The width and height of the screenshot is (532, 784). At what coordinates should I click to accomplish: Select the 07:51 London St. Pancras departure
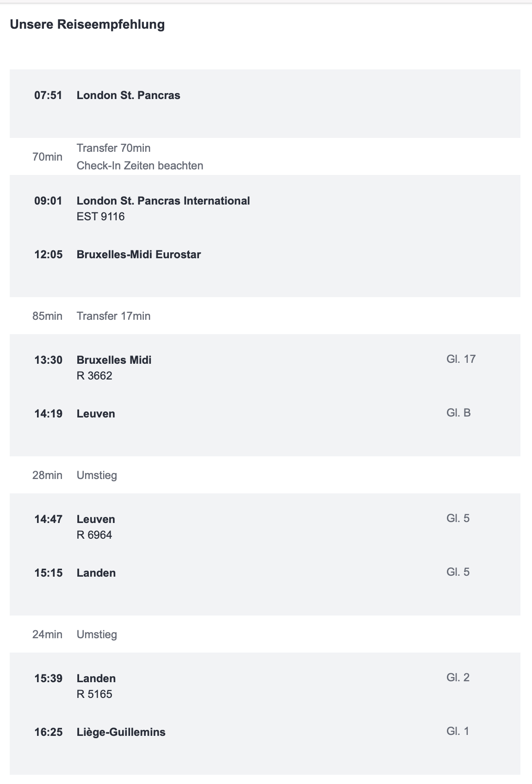pos(128,95)
